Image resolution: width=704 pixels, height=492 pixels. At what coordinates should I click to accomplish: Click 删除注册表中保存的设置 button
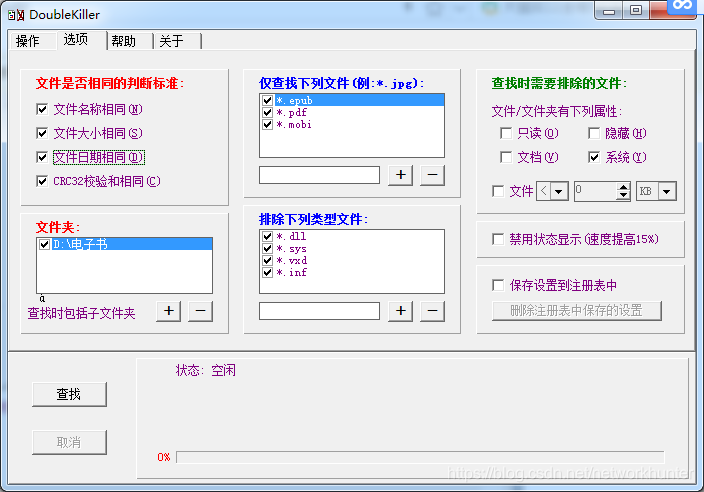tap(576, 311)
